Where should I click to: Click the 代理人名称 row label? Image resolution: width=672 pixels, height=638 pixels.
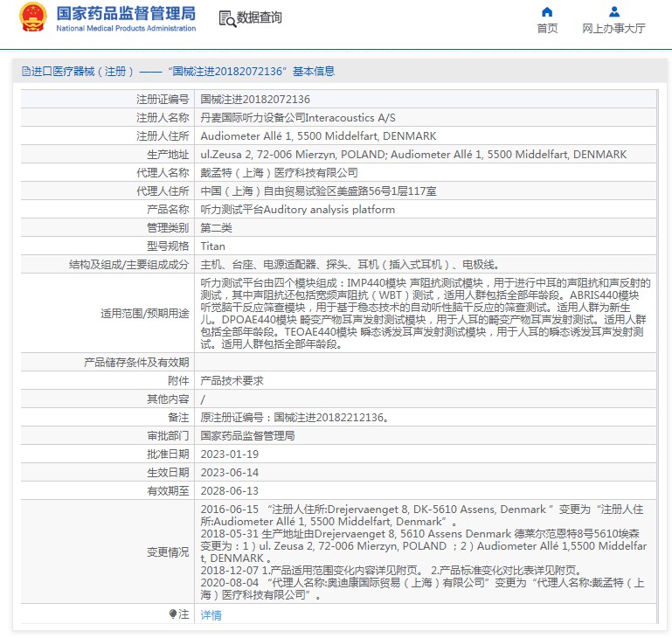tap(163, 173)
